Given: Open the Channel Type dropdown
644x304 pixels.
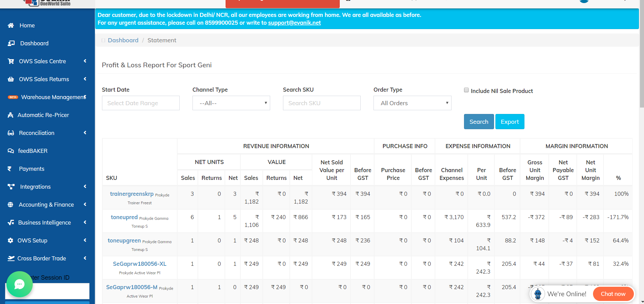Looking at the screenshot, I should (231, 103).
